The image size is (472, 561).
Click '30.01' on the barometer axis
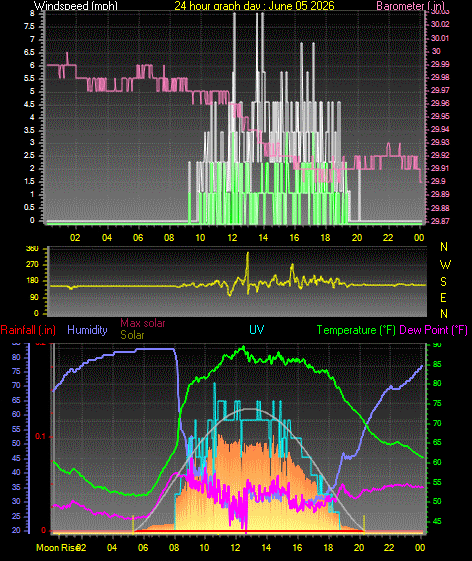click(440, 38)
